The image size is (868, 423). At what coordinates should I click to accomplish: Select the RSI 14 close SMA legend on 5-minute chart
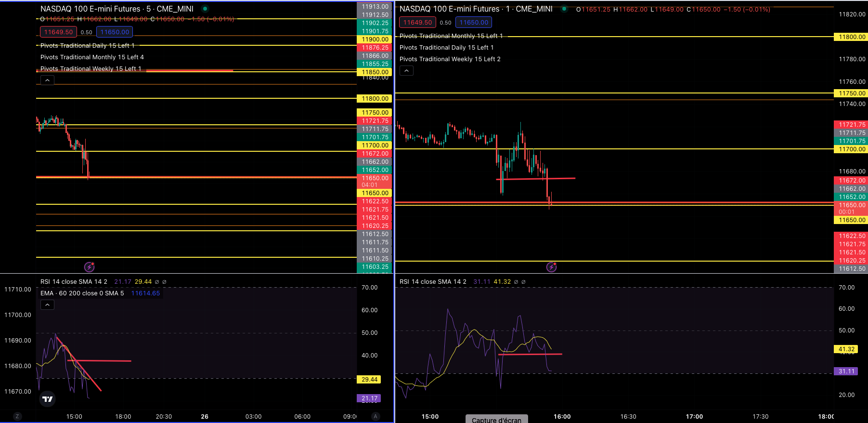[x=74, y=282]
